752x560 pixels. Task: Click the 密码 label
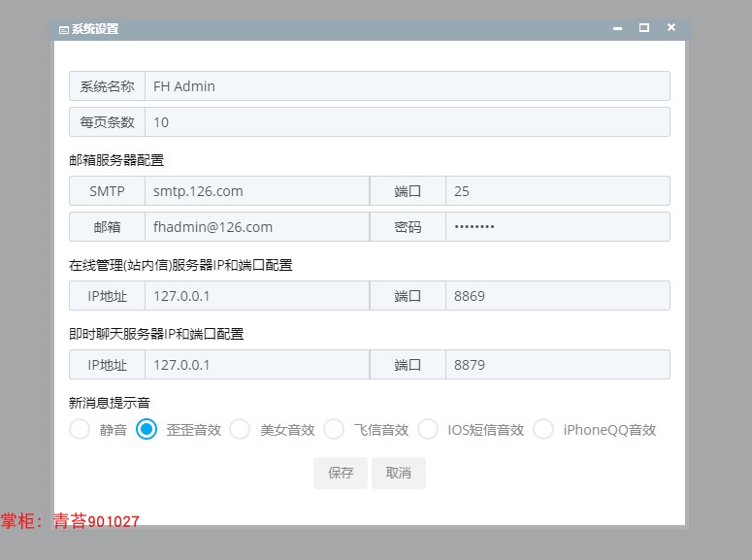408,226
